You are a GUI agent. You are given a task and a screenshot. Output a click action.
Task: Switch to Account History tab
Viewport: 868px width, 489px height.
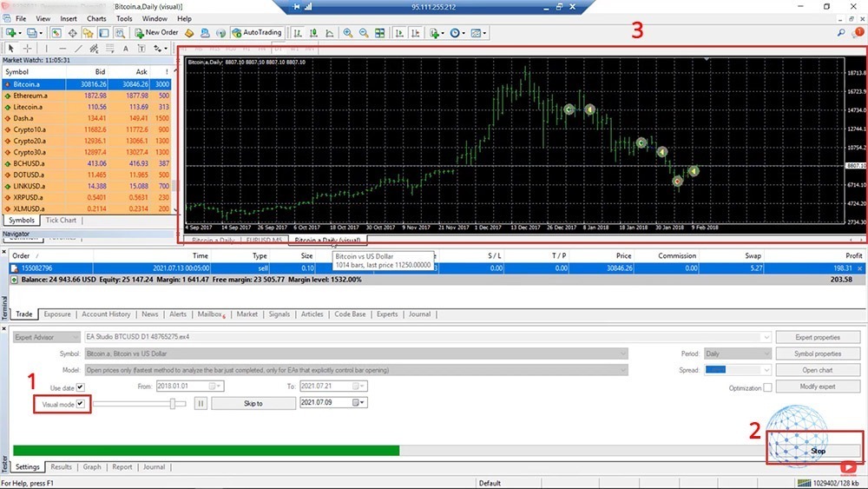tap(106, 314)
